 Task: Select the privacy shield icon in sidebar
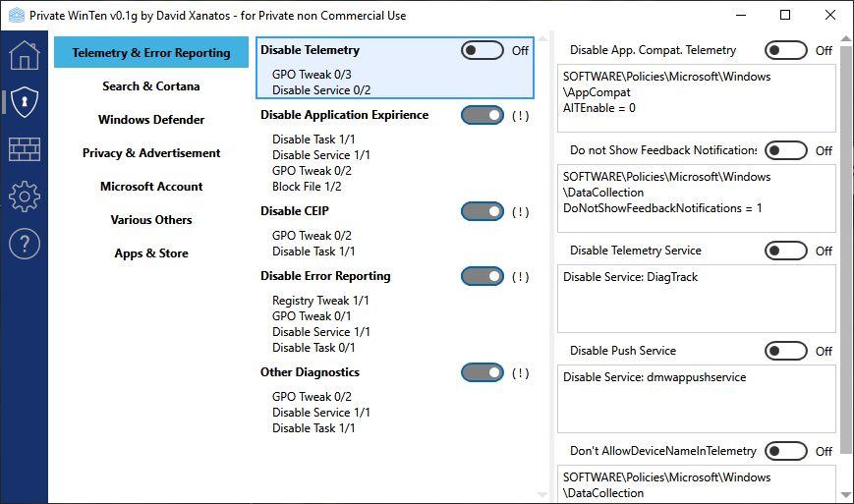click(24, 102)
